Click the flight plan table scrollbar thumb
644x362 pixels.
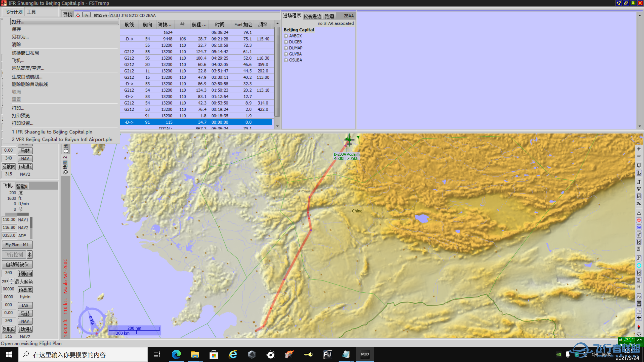(x=277, y=72)
